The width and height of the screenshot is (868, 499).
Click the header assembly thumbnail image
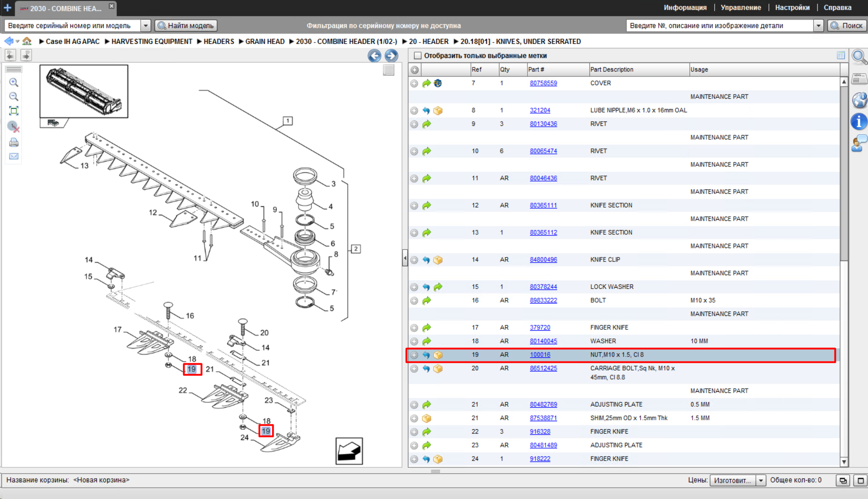(84, 91)
